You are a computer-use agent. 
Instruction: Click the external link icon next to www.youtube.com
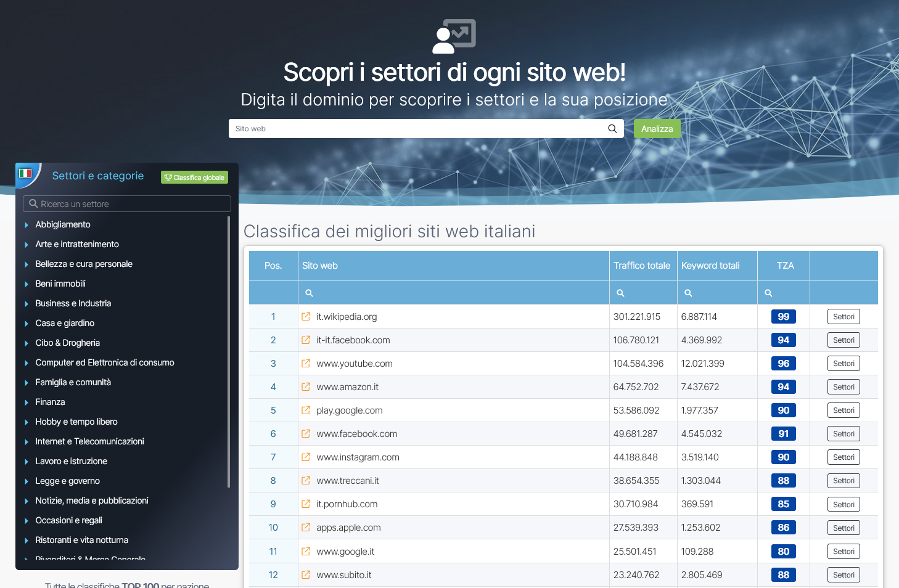click(x=305, y=363)
